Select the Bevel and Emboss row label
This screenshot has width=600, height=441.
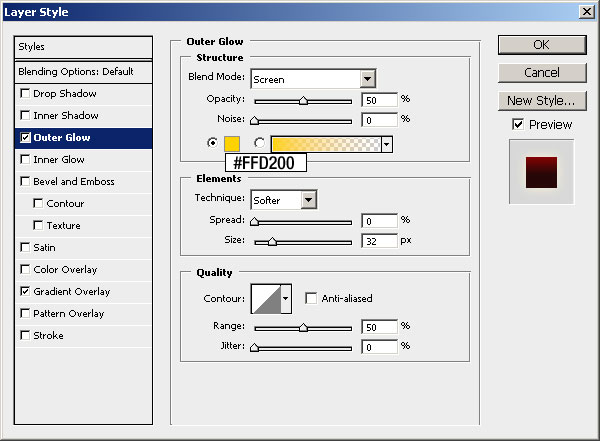pyautogui.click(x=74, y=181)
